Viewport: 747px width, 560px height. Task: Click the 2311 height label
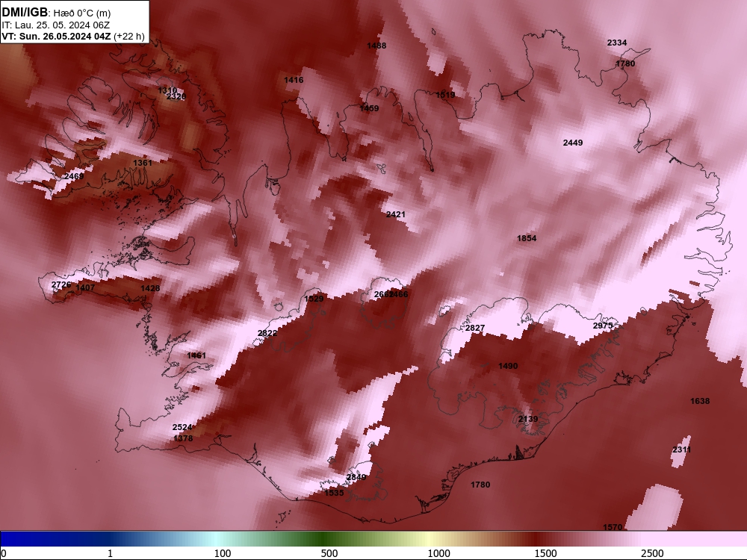tap(682, 450)
